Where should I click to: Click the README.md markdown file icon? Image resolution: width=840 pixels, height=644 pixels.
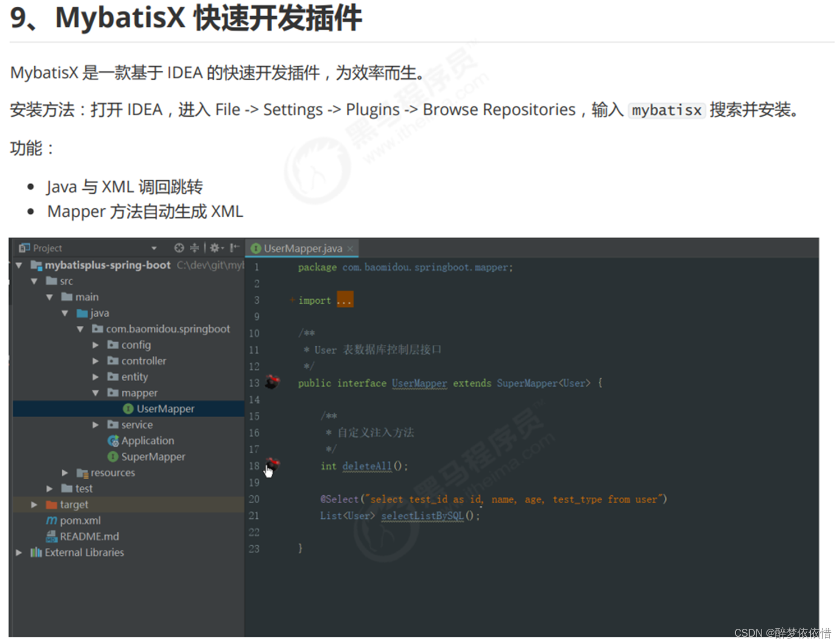tap(52, 537)
